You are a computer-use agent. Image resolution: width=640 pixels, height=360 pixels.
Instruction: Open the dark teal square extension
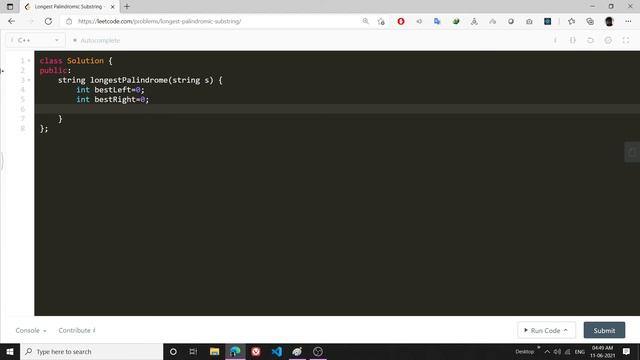coord(547,21)
